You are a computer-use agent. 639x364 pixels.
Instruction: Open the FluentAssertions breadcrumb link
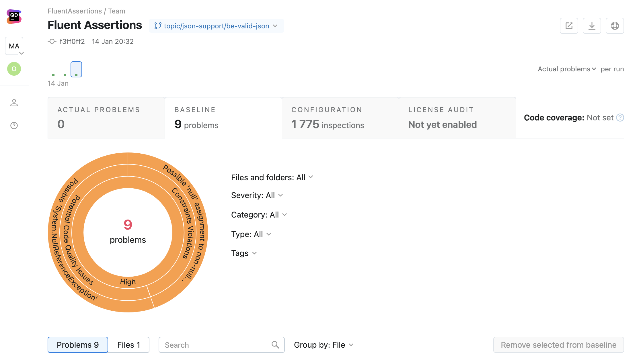[75, 11]
